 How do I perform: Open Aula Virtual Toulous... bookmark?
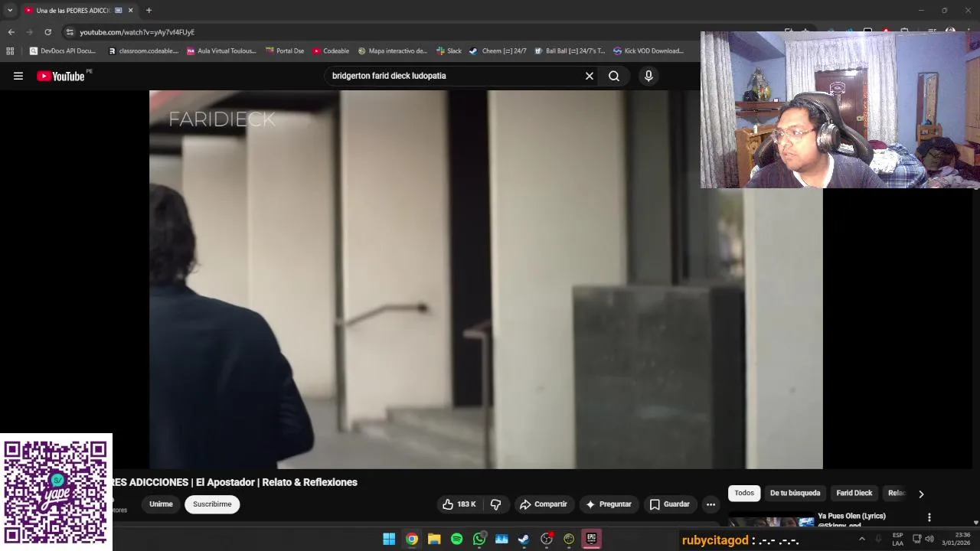pos(221,51)
